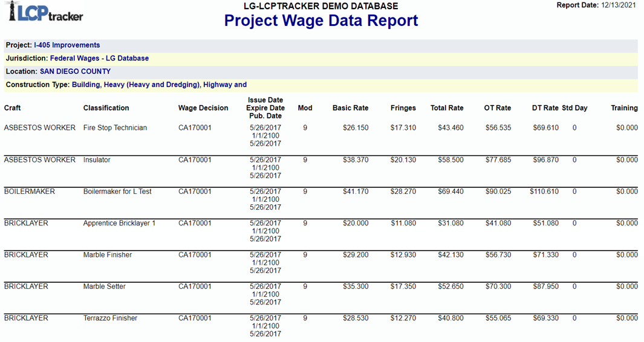Click DT rate $96.870
Viewport: 644px width, 342px height.
coord(546,160)
